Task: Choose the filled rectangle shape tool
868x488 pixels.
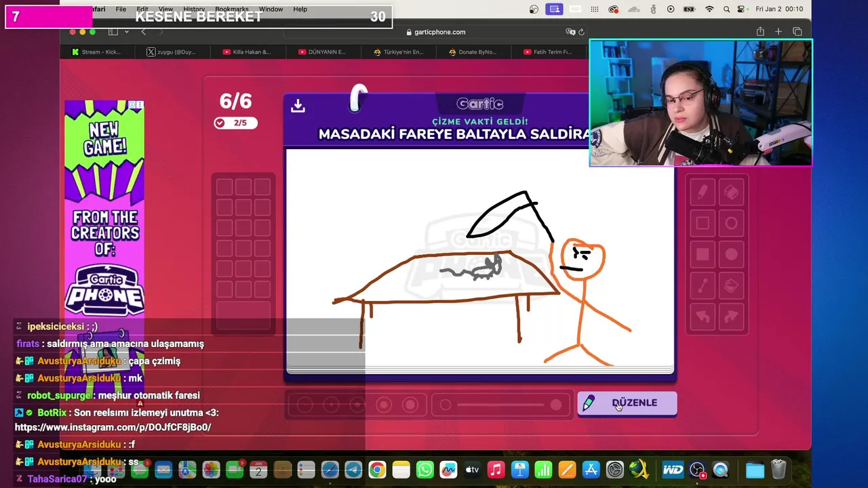Action: [x=703, y=255]
